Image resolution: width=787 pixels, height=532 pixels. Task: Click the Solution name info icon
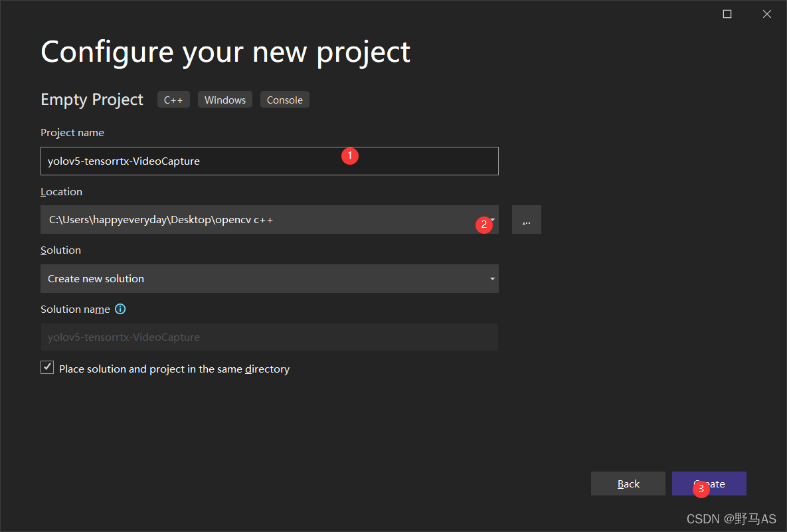click(120, 310)
